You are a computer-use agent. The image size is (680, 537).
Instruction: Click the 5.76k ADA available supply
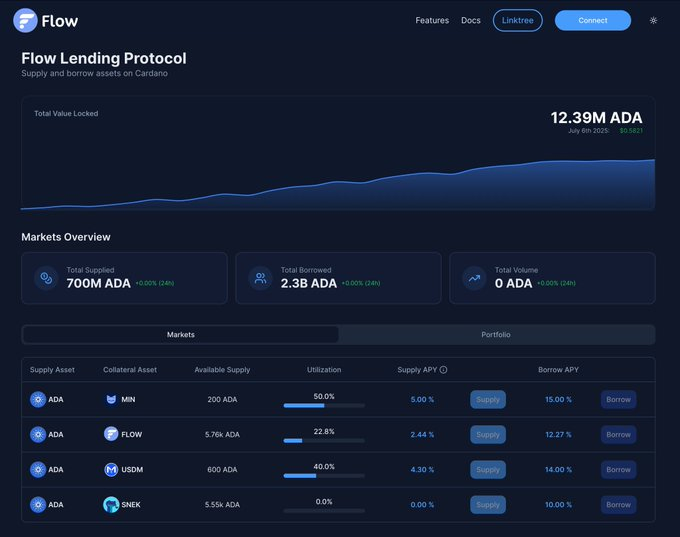[x=222, y=434]
